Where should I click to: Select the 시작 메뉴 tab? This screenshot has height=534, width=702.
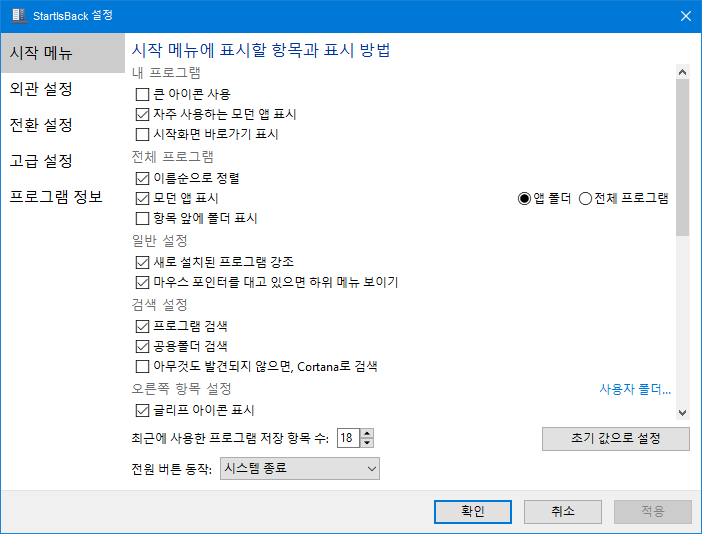point(63,53)
